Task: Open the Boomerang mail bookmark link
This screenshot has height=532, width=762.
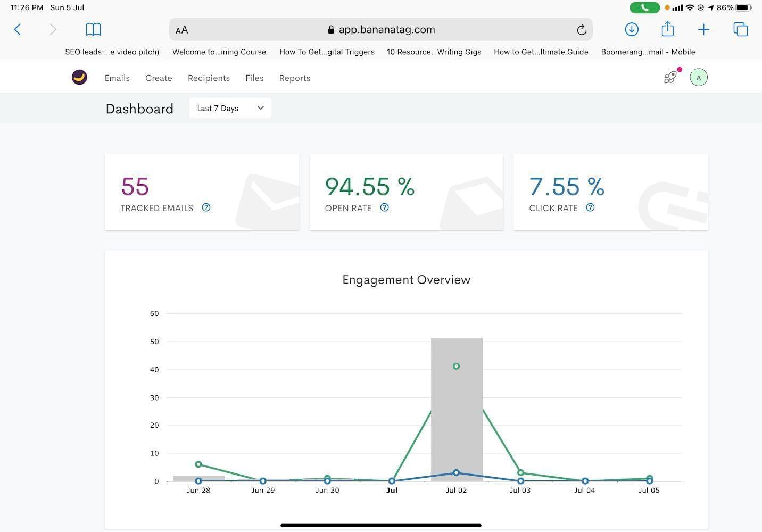Action: [x=648, y=52]
